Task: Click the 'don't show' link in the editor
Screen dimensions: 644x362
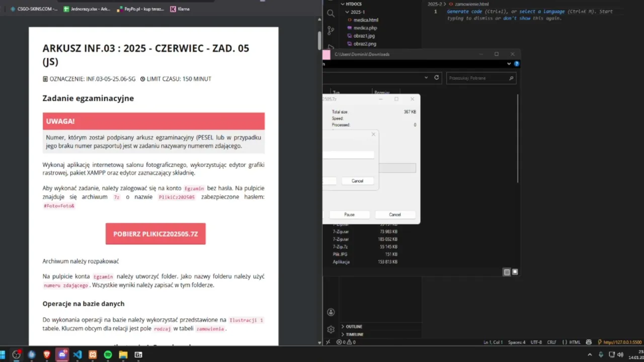Action: [517, 18]
